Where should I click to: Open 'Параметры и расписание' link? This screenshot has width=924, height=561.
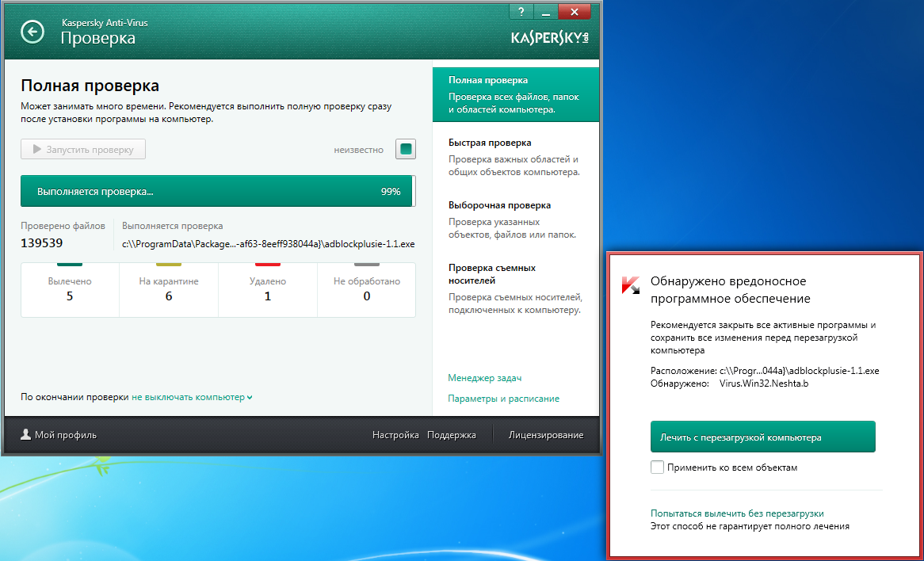[x=503, y=399]
